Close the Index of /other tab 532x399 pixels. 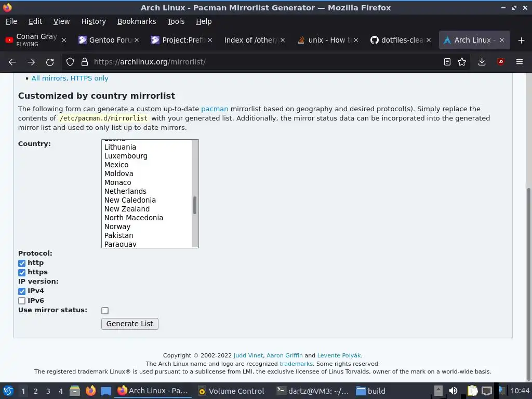283,40
